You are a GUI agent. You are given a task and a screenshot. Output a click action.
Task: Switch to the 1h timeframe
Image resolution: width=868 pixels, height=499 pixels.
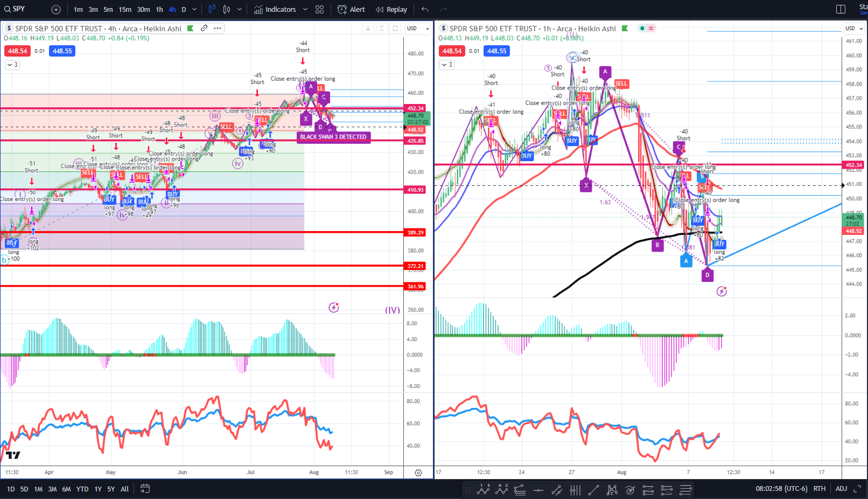[x=159, y=9]
